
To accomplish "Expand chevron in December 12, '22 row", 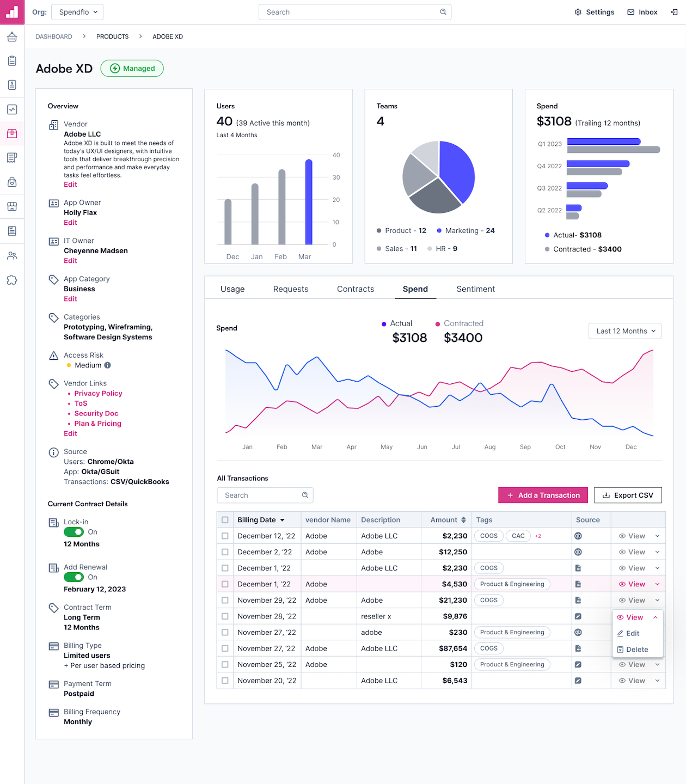I will coord(657,536).
